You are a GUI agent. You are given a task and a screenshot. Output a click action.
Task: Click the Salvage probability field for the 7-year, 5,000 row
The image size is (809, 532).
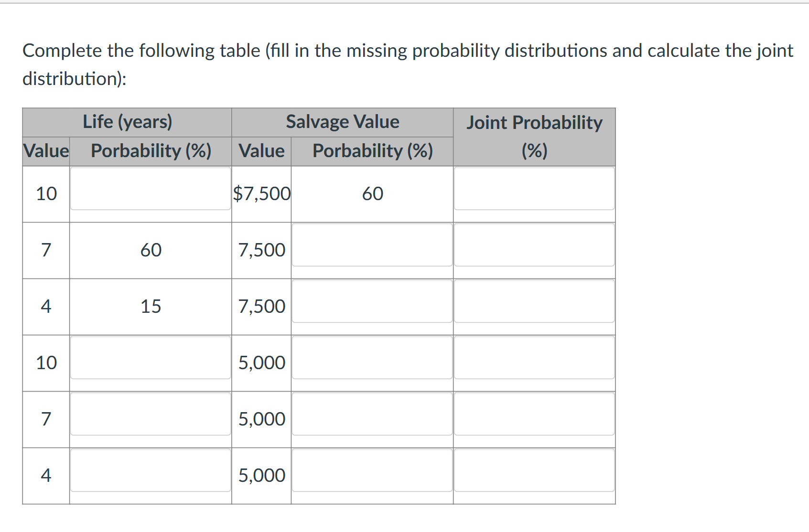click(x=372, y=414)
